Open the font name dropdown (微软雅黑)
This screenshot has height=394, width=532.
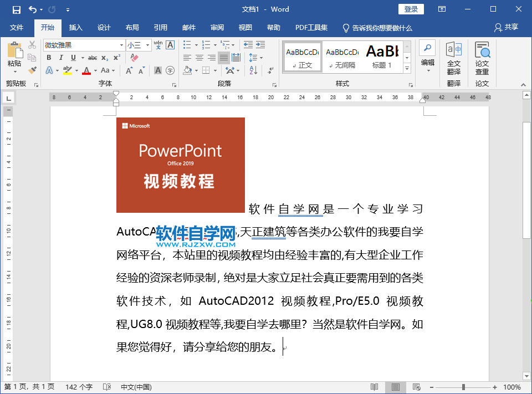121,45
